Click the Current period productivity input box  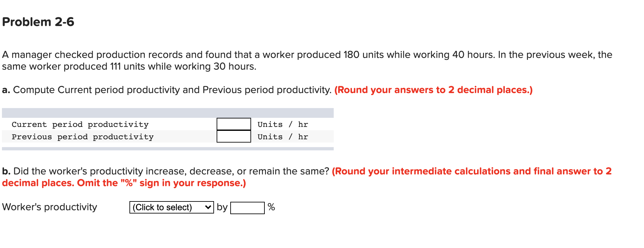[234, 124]
